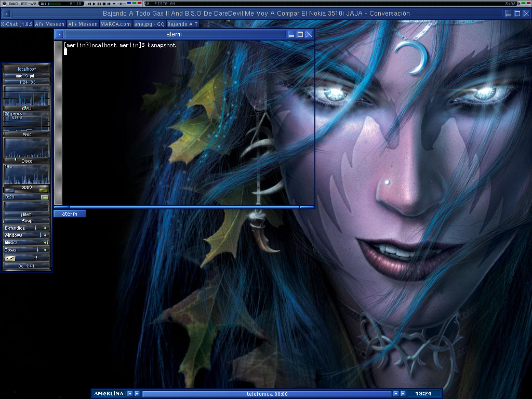
Task: Click the AMeRLiNA label in bottom bar
Action: 109,394
